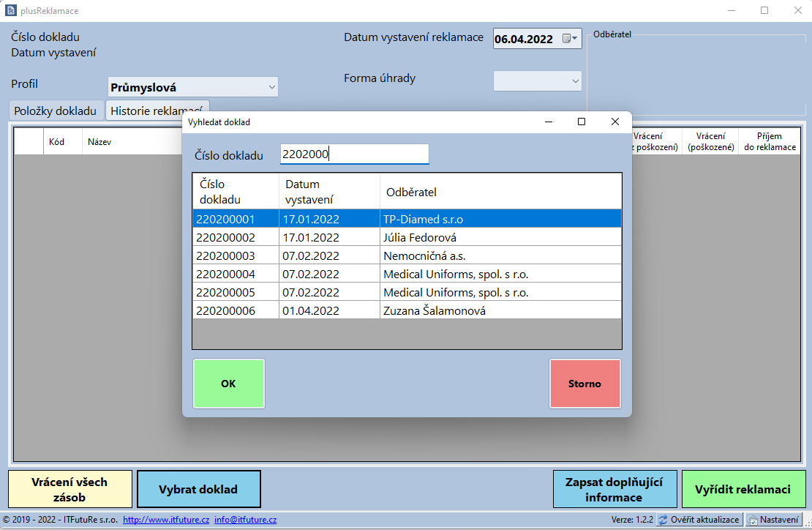Maximize the Vyhledat doklad dialog
812x530 pixels.
point(582,122)
